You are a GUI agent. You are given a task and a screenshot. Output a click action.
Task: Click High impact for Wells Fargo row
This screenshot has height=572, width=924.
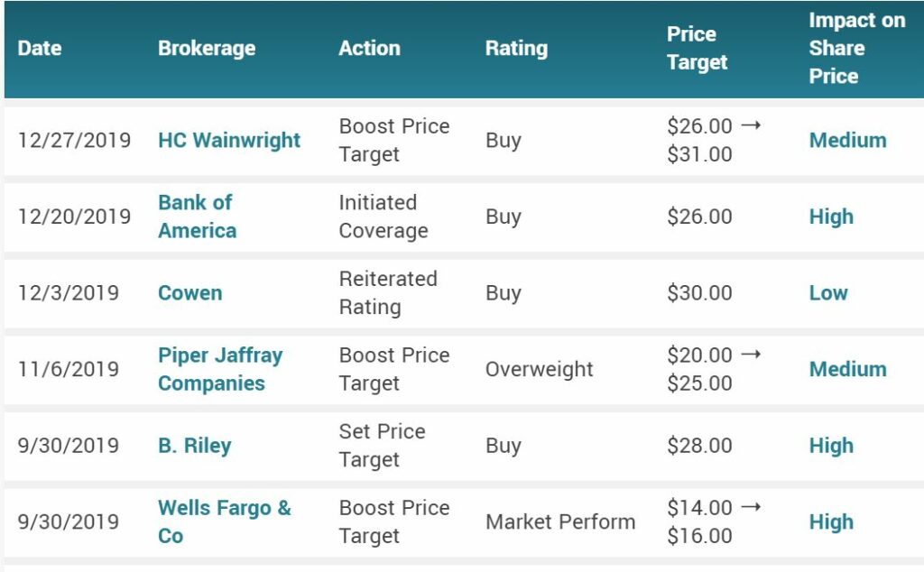(x=831, y=522)
